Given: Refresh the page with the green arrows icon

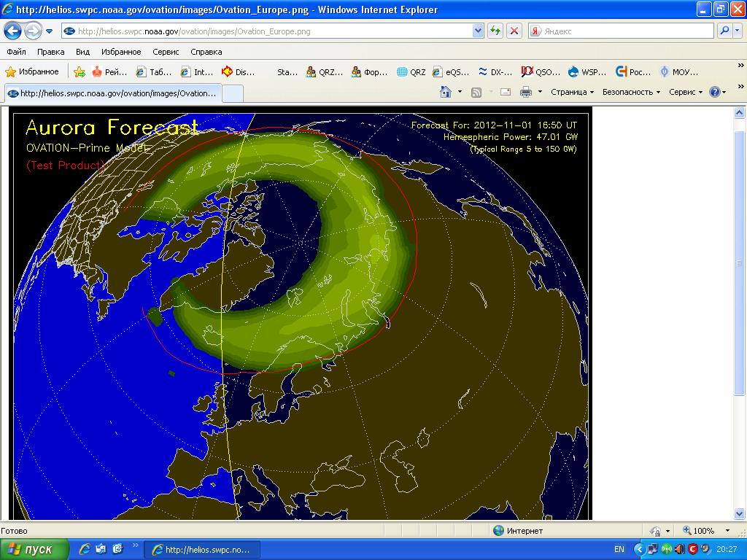Looking at the screenshot, I should point(495,31).
